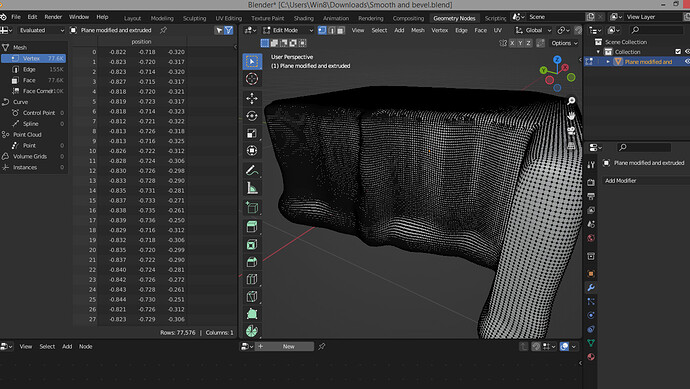Screen dimensions: 690x389
Task: Toggle Y axis mirror
Action: pyautogui.click(x=521, y=43)
